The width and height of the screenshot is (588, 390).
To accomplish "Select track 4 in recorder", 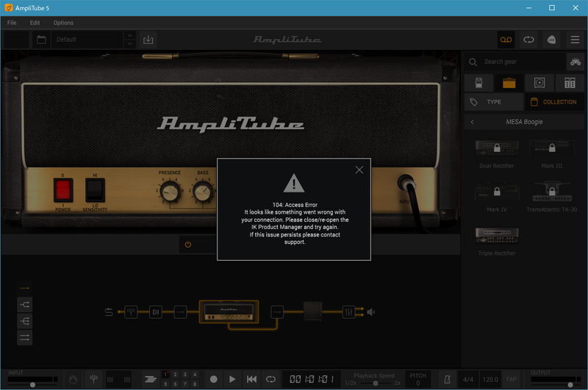I will click(195, 375).
